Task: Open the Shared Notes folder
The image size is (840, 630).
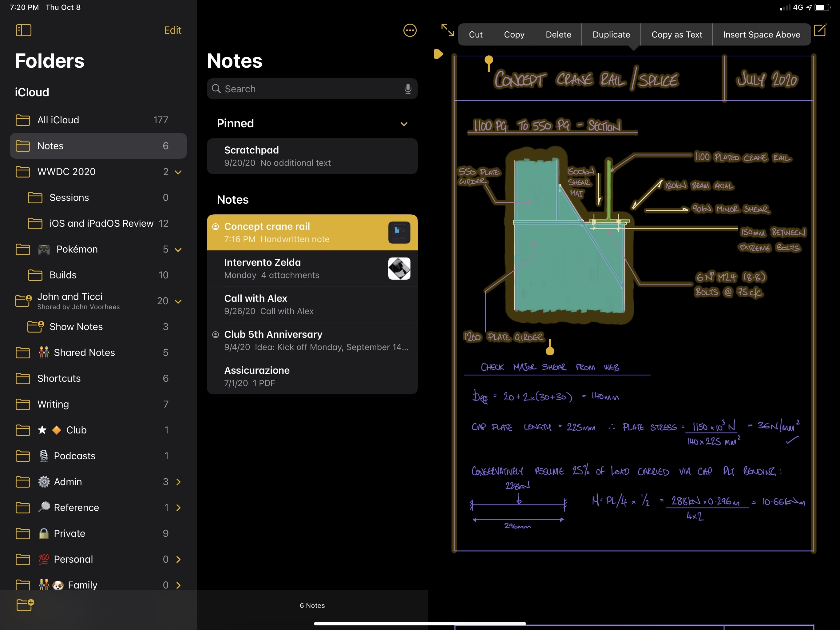Action: coord(98,353)
